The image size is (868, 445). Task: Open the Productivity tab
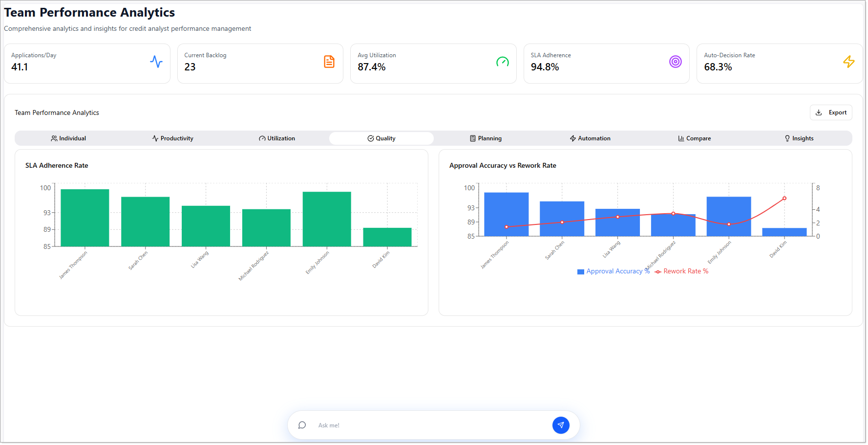coord(172,138)
